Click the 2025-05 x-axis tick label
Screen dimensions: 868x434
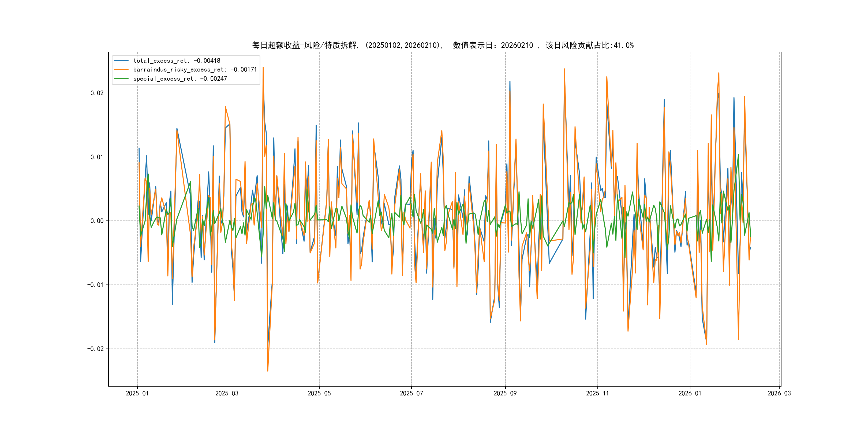click(319, 394)
